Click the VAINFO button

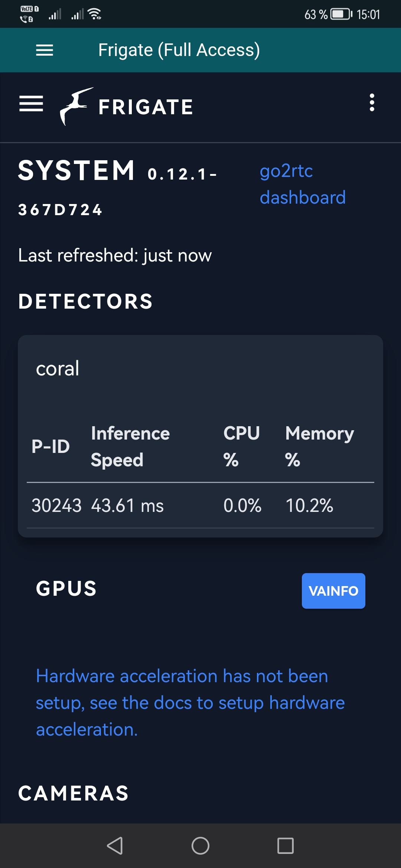pyautogui.click(x=333, y=591)
